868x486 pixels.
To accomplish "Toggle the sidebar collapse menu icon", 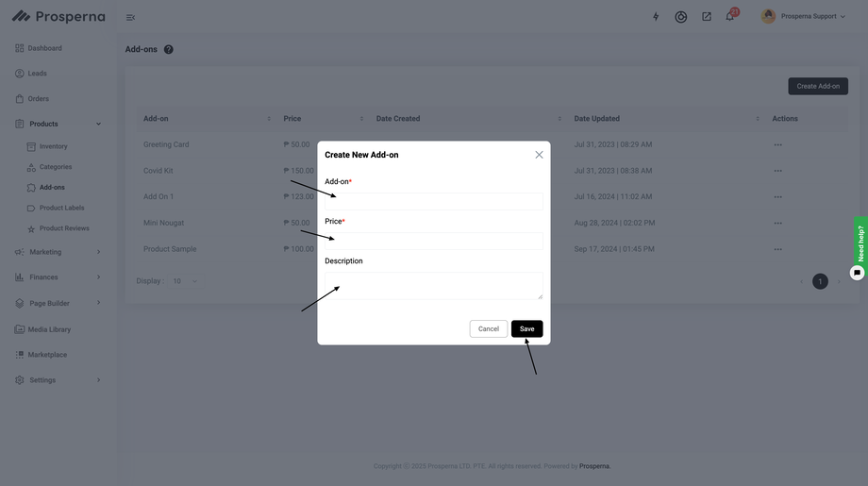I will [130, 17].
